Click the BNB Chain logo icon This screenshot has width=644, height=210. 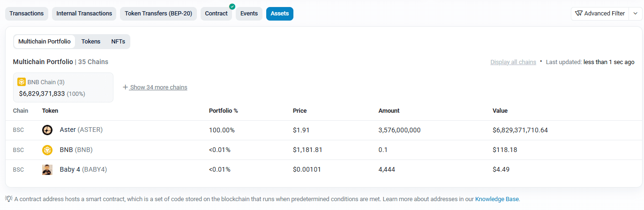22,82
